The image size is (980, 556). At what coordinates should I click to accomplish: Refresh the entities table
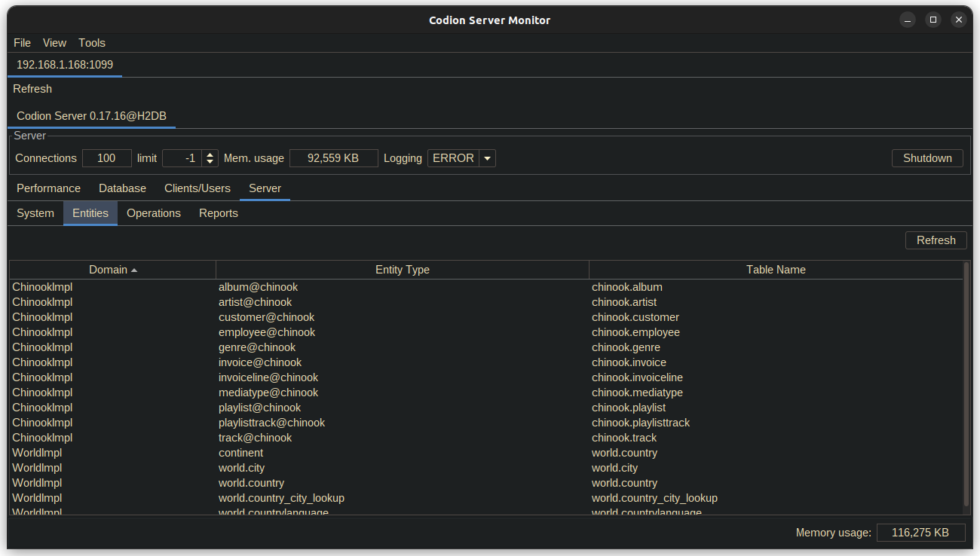936,240
